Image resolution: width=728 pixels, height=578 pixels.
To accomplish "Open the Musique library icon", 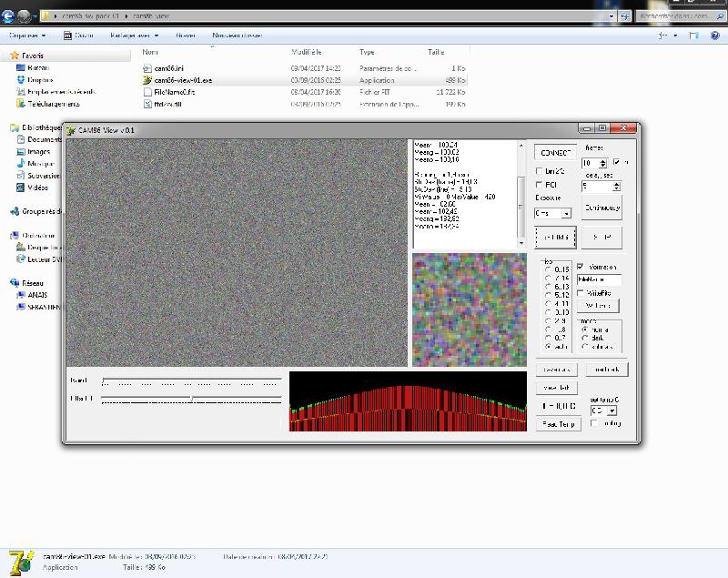I will 20,164.
